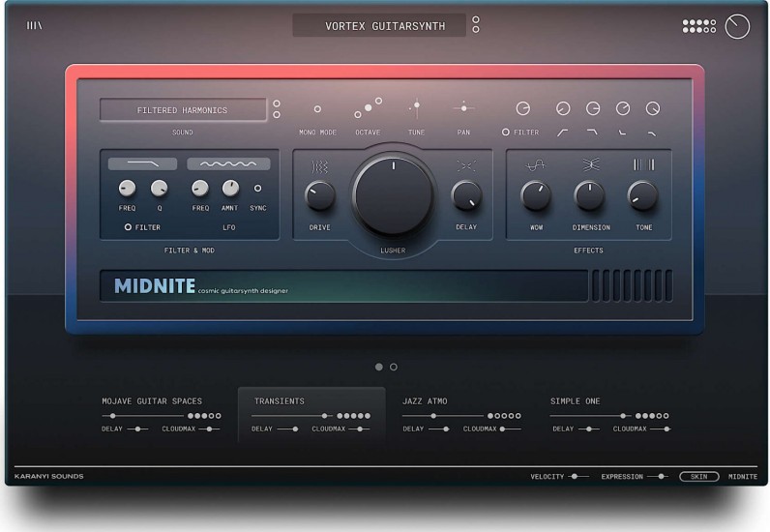Click the Tone effect knob
The width and height of the screenshot is (770, 532).
(x=642, y=196)
